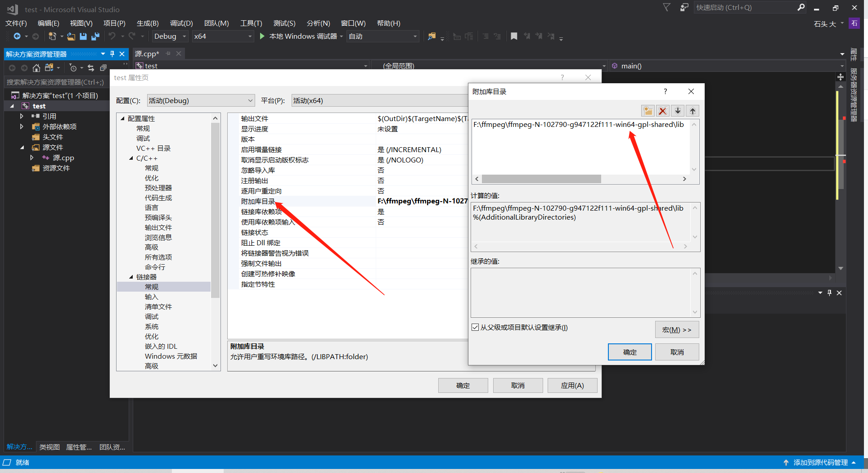The height and width of the screenshot is (473, 868).
Task: Collapse all nodes in Solution Explorer
Action: pos(103,68)
